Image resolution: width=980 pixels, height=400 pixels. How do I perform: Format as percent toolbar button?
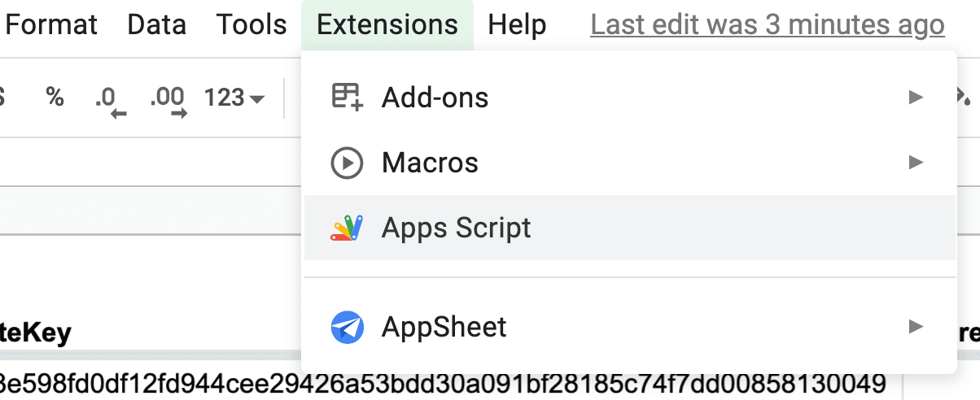55,98
